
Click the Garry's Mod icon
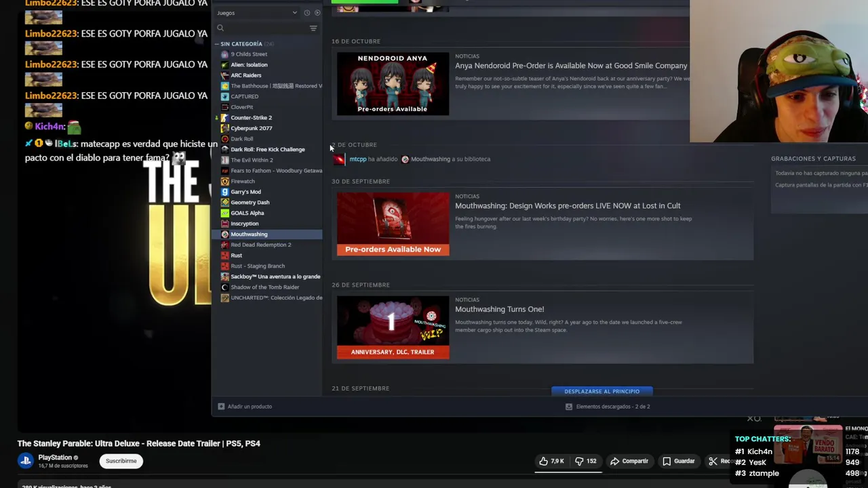pyautogui.click(x=225, y=192)
